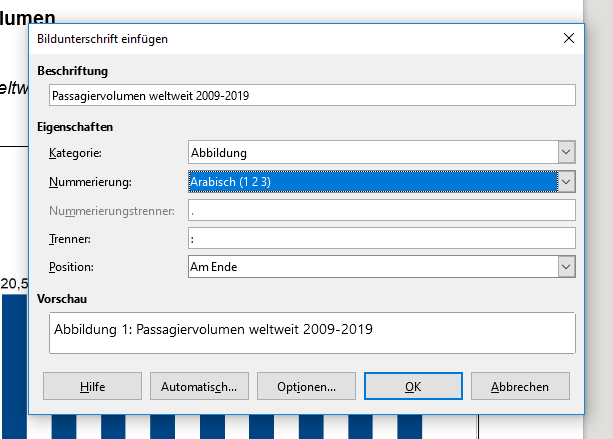613x439 pixels.
Task: Click the Vorschau preview text box
Action: [312, 333]
